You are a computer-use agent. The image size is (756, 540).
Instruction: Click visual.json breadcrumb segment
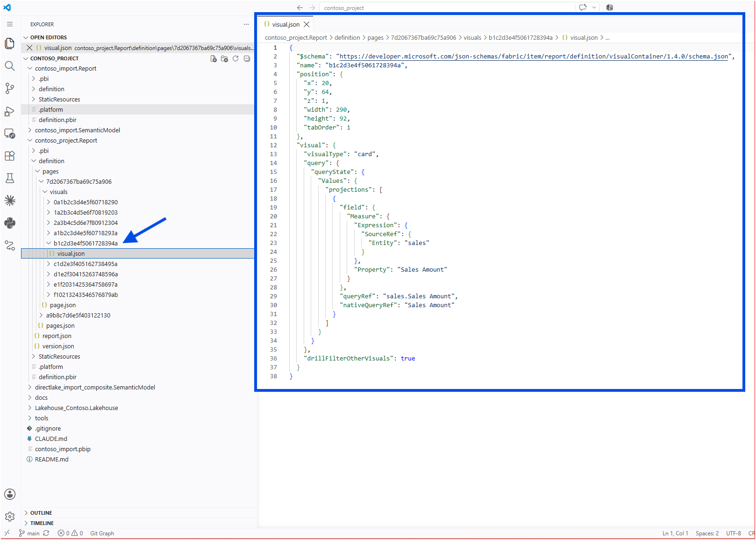580,38
